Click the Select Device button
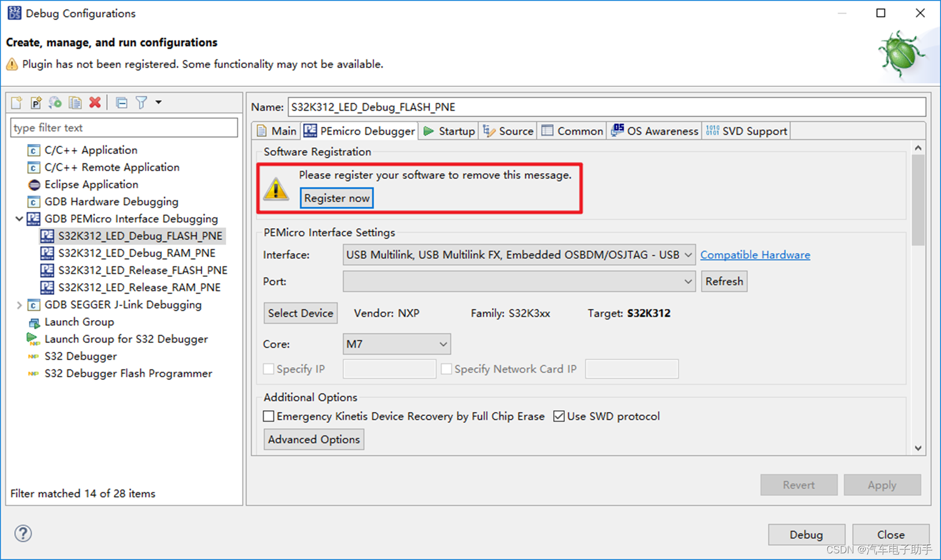 [x=301, y=313]
